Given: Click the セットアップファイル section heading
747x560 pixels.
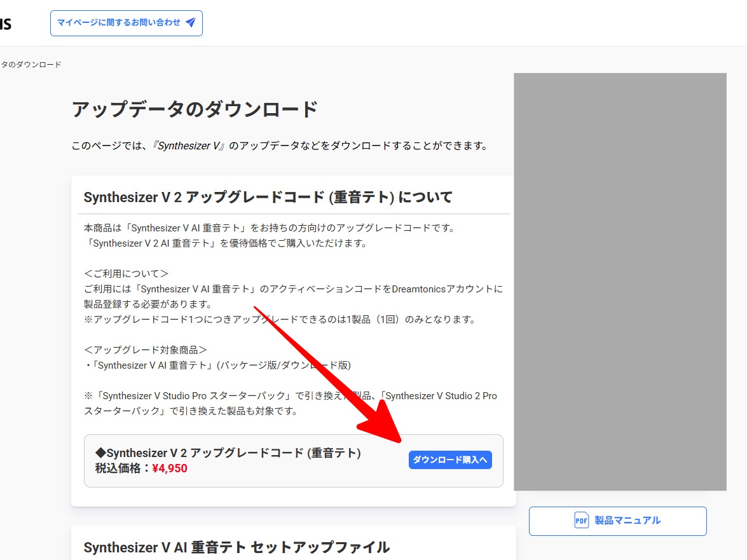Looking at the screenshot, I should (x=236, y=547).
